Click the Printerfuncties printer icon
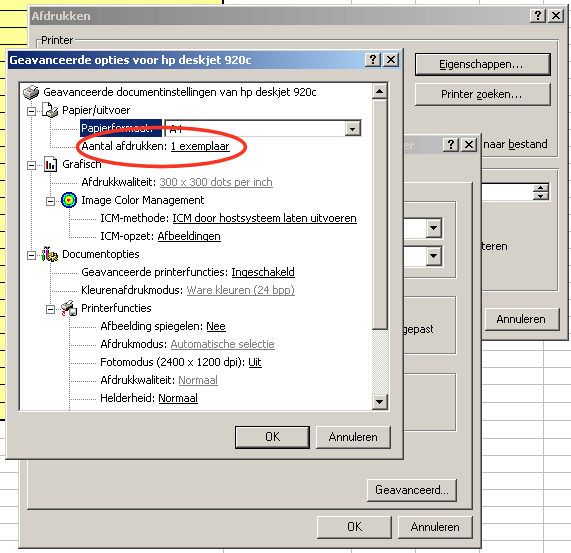Screen dimensions: 571x553 69,308
